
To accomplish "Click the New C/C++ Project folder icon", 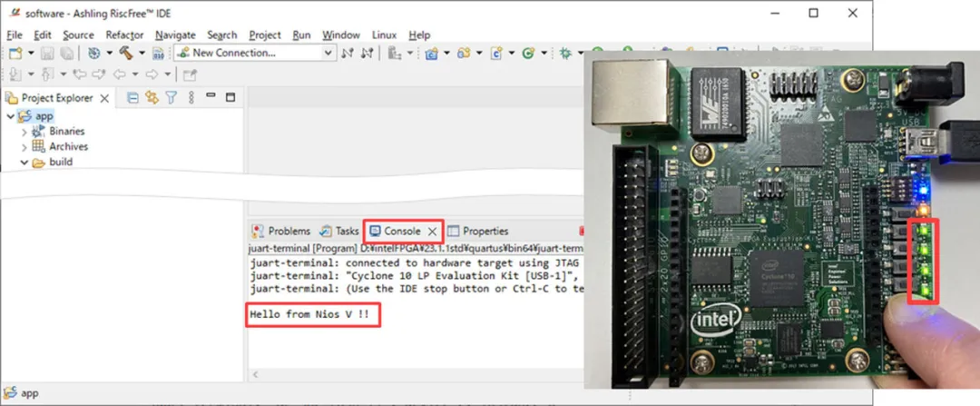I will [431, 54].
